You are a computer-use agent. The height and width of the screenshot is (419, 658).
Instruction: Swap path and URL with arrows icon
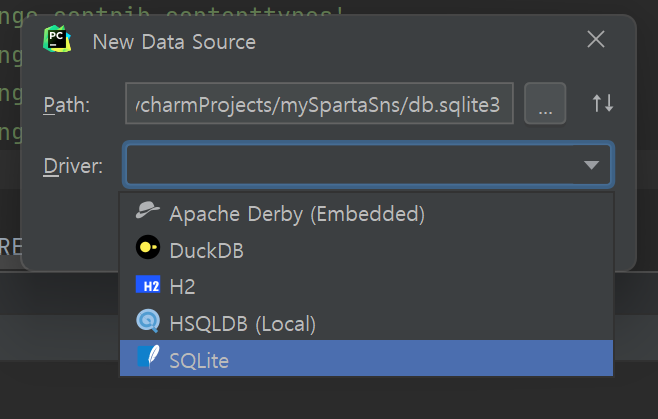(603, 103)
